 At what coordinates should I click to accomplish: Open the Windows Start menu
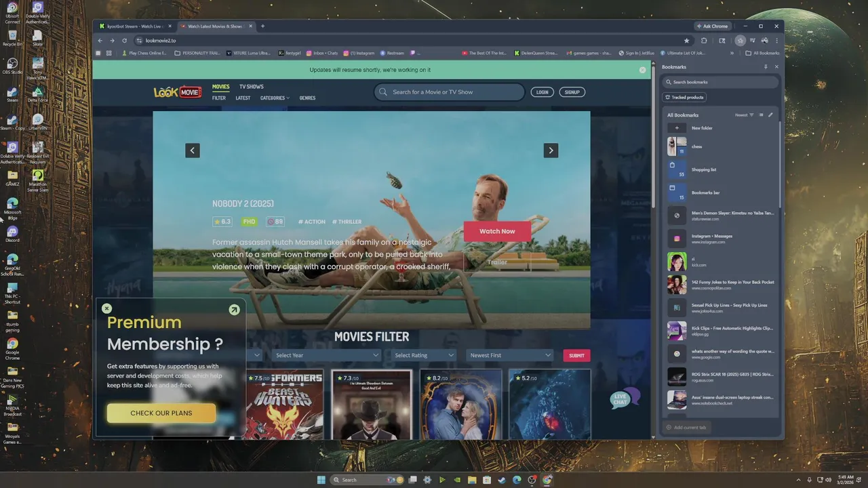point(321,480)
